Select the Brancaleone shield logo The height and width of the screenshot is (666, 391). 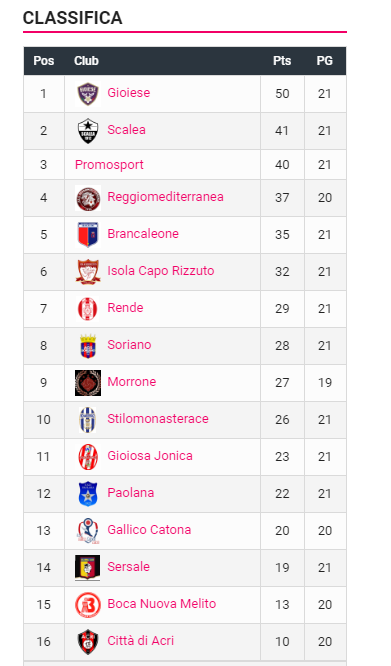88,234
